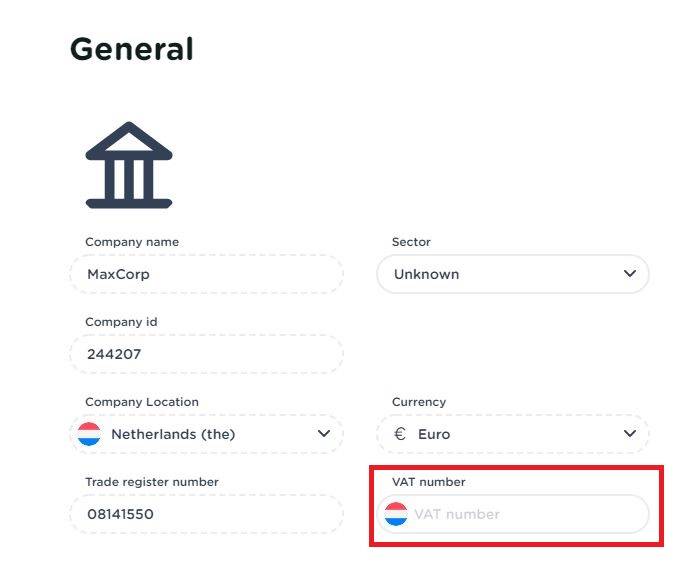Click the Trade register number field 08141550
This screenshot has height=570, width=695.
[206, 514]
